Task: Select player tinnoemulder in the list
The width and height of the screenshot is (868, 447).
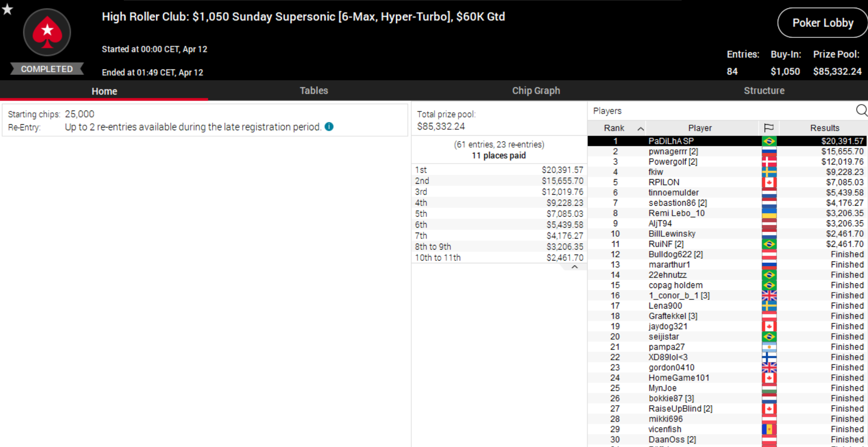Action: (x=673, y=192)
